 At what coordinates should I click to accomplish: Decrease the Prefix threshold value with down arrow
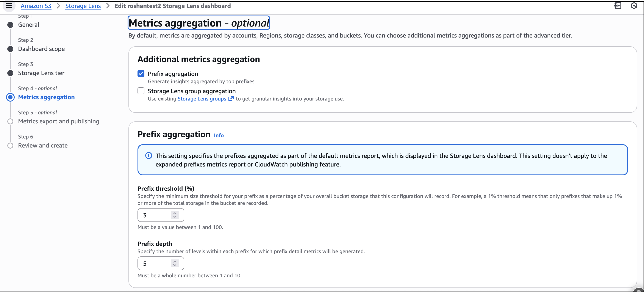click(175, 217)
